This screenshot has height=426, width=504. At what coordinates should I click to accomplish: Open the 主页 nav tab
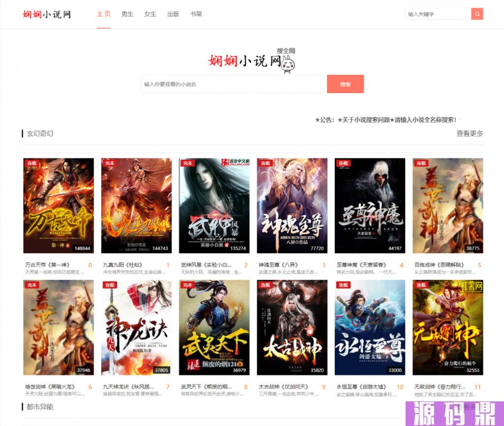click(103, 14)
